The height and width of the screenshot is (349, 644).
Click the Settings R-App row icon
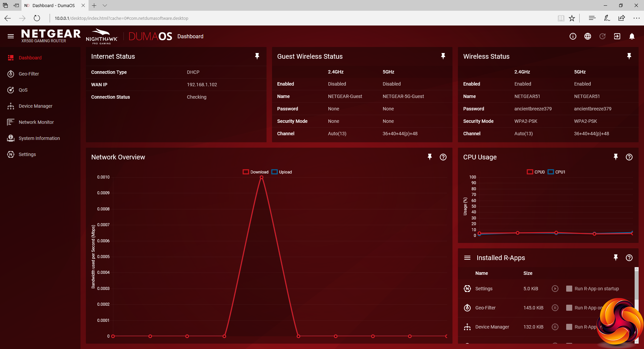pyautogui.click(x=467, y=289)
